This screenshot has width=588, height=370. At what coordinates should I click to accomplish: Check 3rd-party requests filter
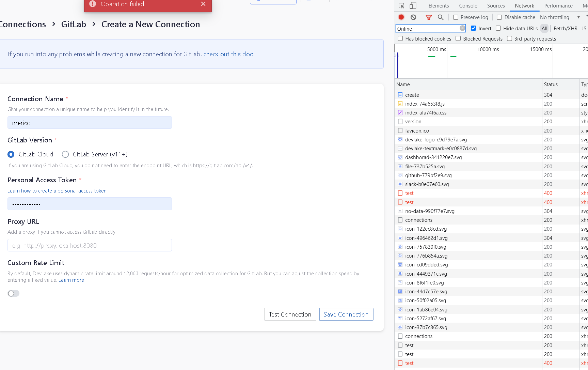(x=510, y=38)
